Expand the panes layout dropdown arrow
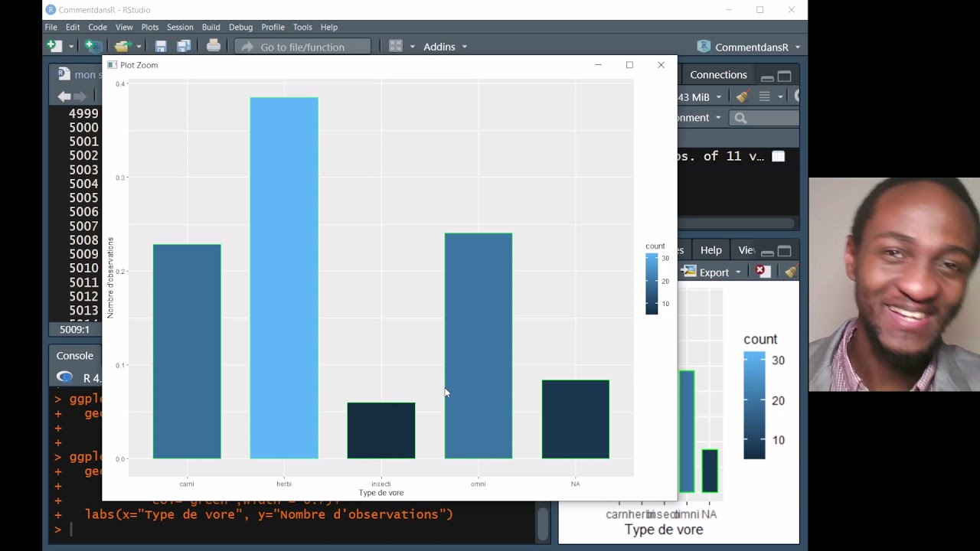 click(x=412, y=47)
